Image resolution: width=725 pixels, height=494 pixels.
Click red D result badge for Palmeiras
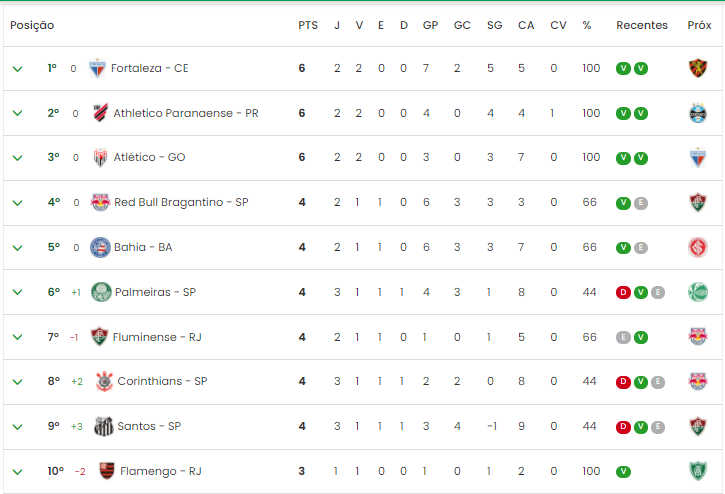[623, 292]
